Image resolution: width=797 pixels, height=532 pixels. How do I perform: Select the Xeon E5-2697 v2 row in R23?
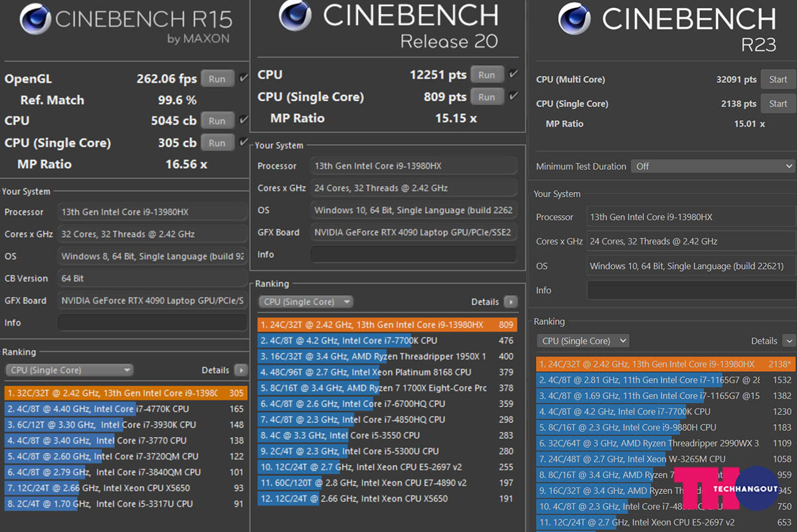[x=665, y=522]
